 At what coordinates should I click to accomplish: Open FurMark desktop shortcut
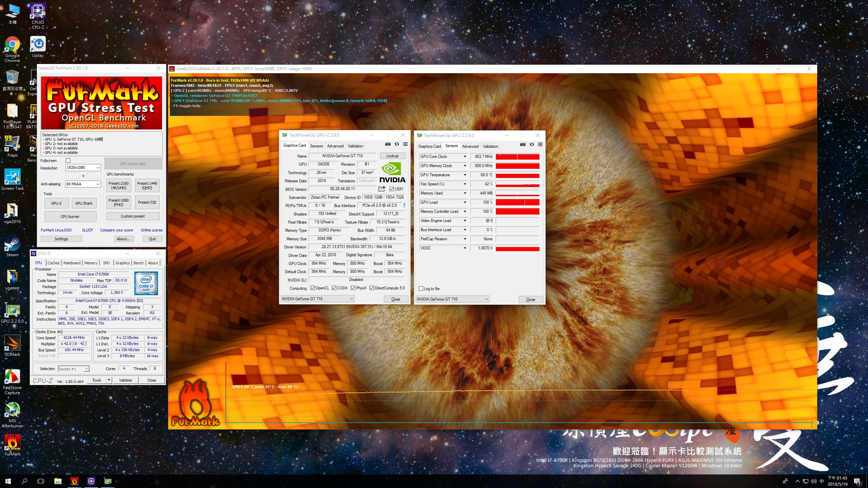12,445
